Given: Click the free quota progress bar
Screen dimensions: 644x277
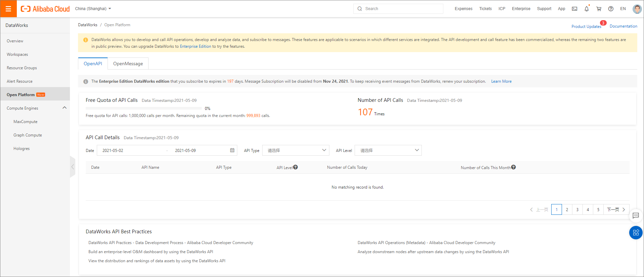Looking at the screenshot, I should 144,108.
